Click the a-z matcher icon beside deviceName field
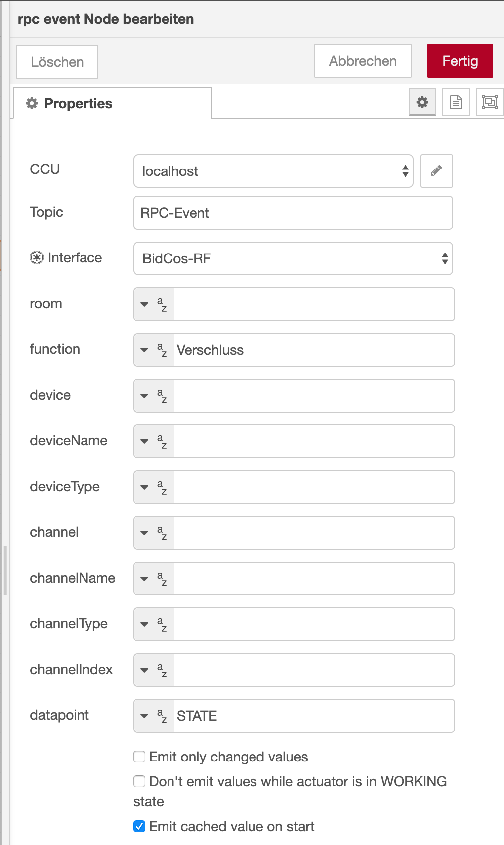The width and height of the screenshot is (504, 845). (x=162, y=441)
